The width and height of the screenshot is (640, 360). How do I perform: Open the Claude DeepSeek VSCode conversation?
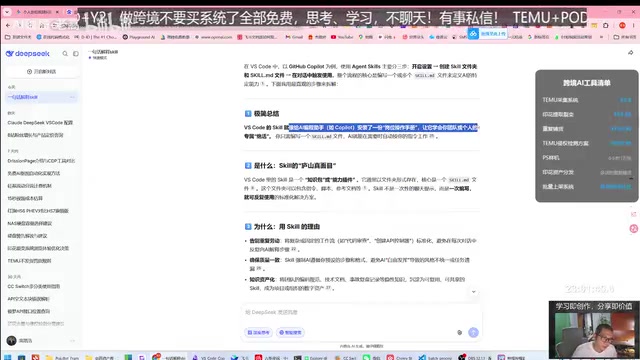(40, 122)
